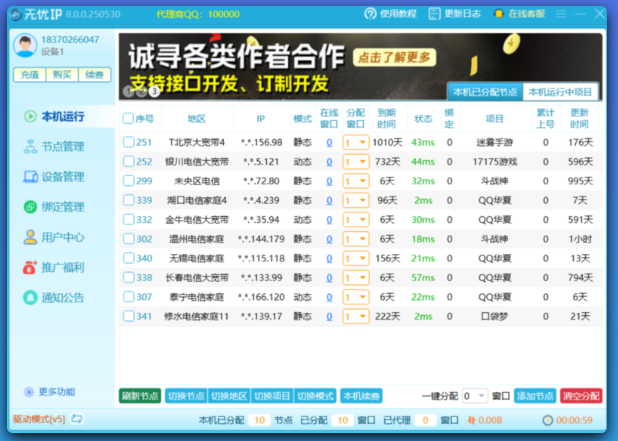Image resolution: width=618 pixels, height=441 pixels.
Task: Open 在线客服 support icon
Action: (499, 14)
